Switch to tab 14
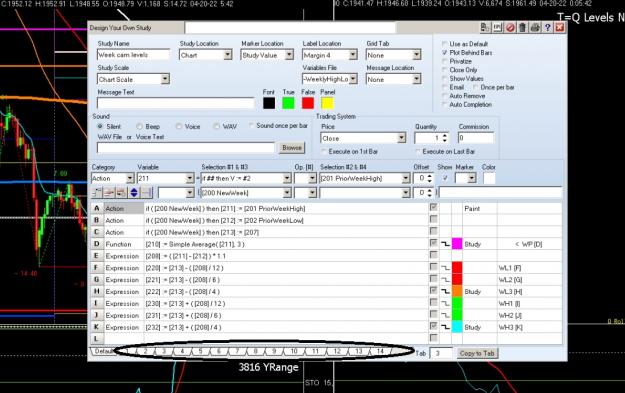The width and height of the screenshot is (625, 393). 380,351
